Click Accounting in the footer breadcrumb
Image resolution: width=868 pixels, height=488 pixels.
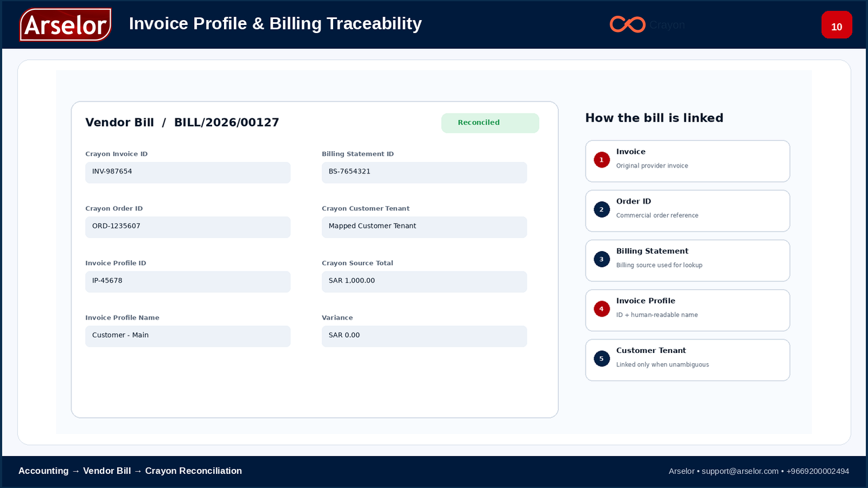43,471
